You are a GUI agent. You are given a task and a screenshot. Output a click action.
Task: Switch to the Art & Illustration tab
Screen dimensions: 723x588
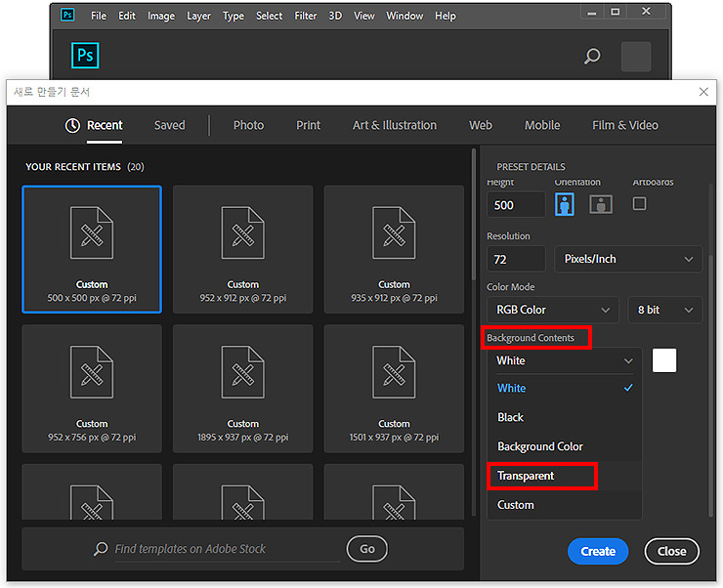point(395,125)
